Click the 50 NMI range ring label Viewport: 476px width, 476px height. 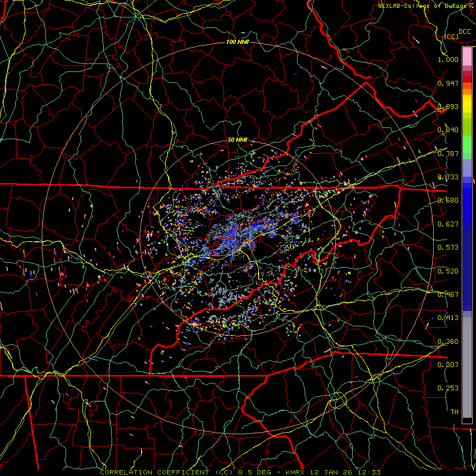[237, 140]
